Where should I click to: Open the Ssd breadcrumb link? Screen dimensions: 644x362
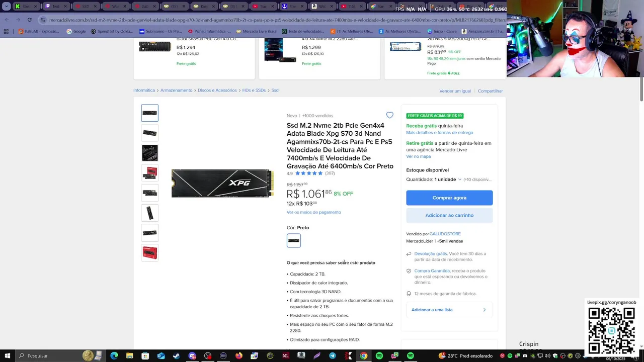coord(275,90)
